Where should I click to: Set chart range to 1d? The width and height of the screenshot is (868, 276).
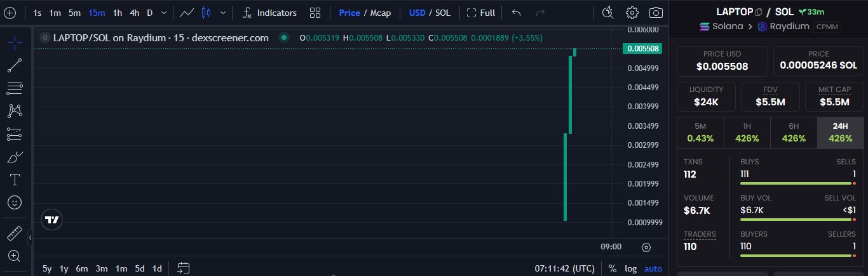(157, 268)
